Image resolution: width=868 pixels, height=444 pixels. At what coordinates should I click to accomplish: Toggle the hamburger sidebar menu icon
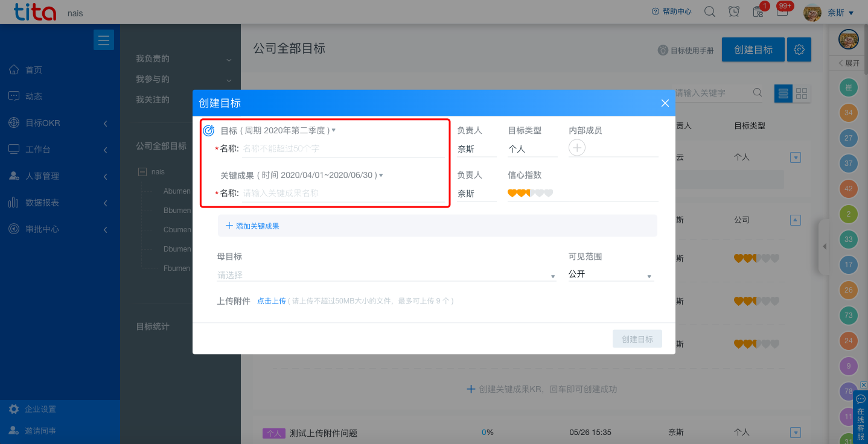[x=104, y=40]
